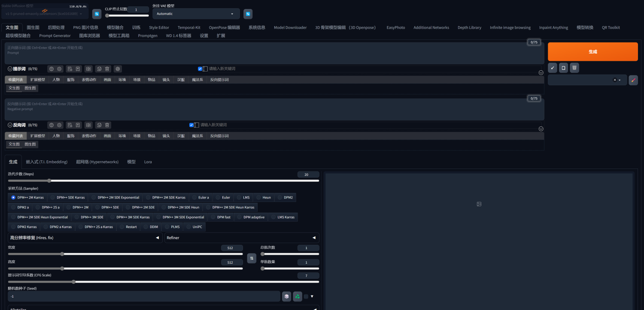Image resolution: width=644 pixels, height=310 pixels.
Task: Open the 扩展 tab
Action: tap(221, 36)
